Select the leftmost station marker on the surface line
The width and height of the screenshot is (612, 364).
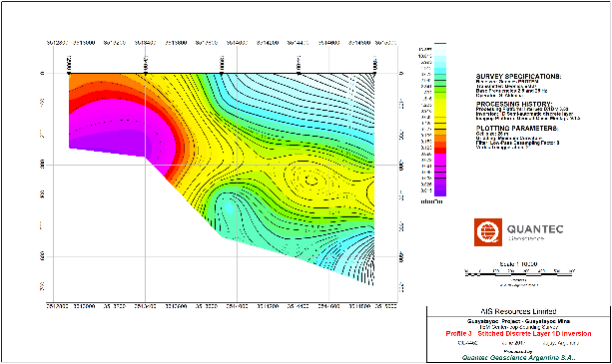pos(69,66)
